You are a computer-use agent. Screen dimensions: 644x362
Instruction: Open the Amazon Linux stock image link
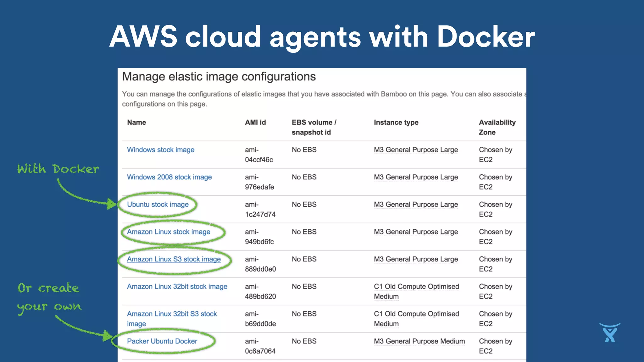click(x=169, y=232)
